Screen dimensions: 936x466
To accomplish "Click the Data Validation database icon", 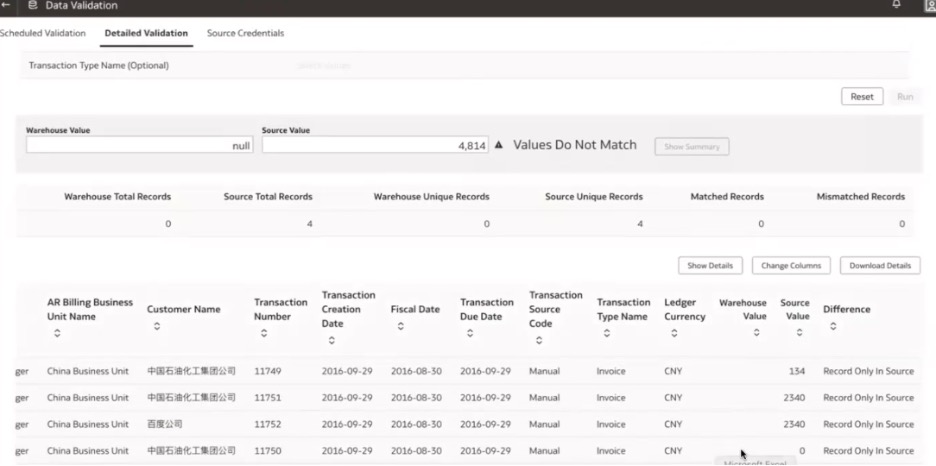I will tap(33, 5).
